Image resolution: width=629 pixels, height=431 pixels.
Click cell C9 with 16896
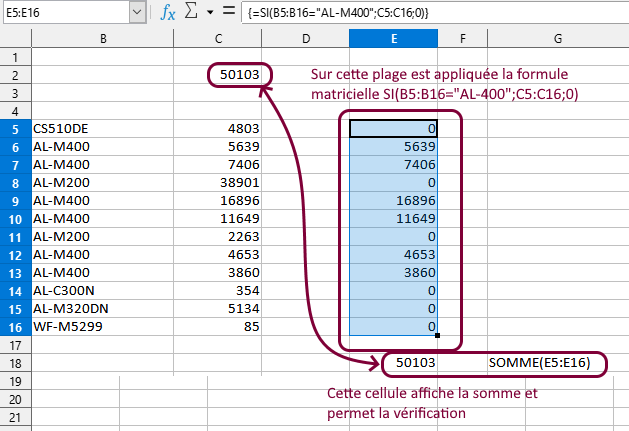pyautogui.click(x=218, y=201)
